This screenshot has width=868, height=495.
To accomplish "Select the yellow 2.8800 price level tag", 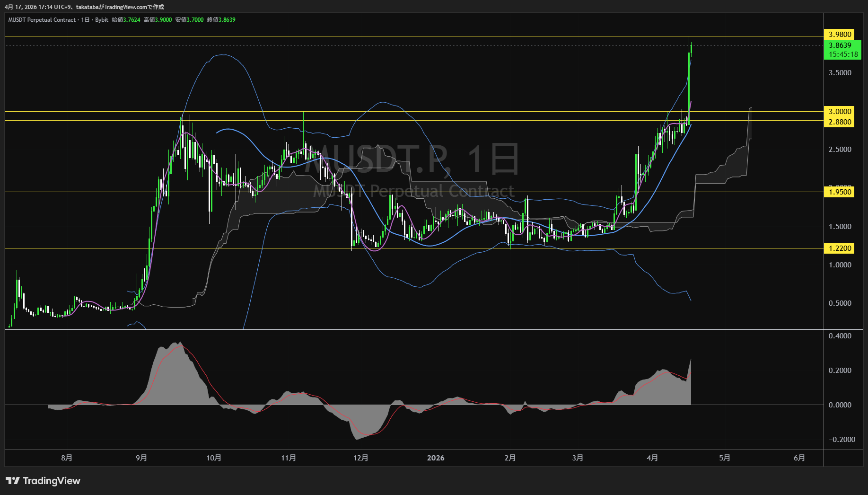I will [x=840, y=122].
